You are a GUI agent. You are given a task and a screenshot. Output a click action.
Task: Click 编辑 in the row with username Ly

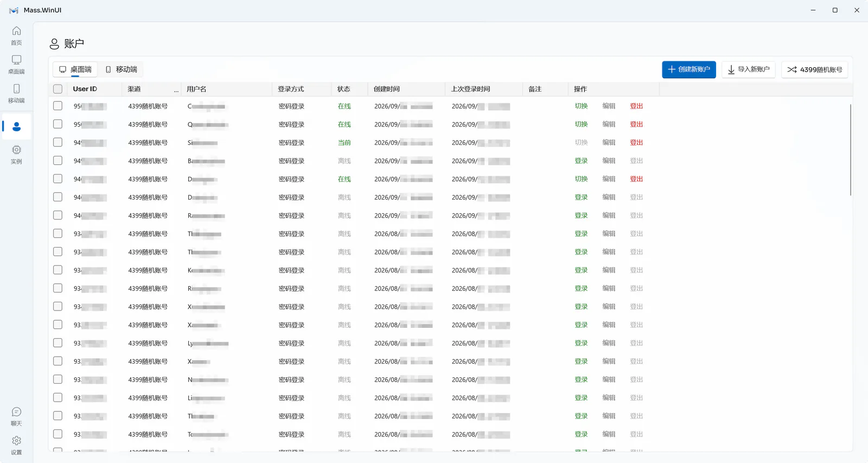609,343
